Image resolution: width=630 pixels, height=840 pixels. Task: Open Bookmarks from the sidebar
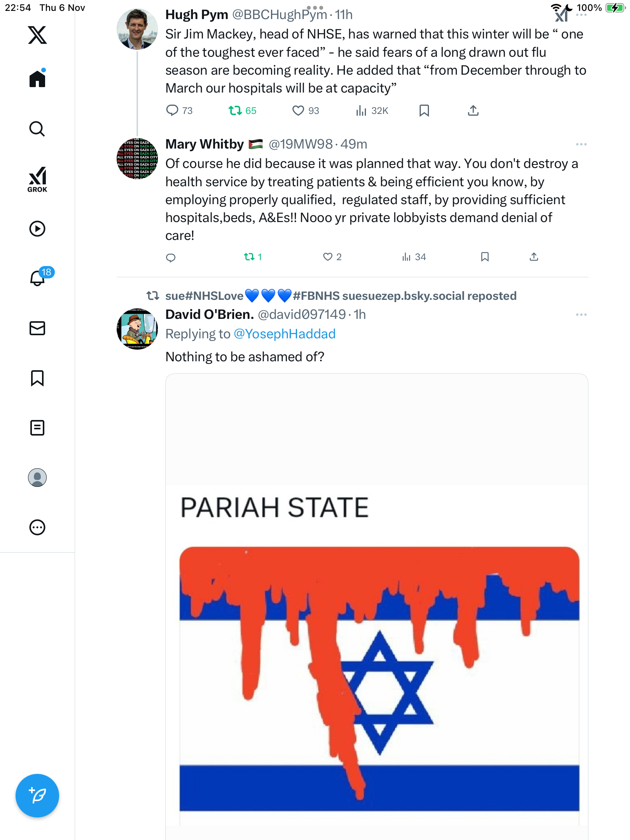click(37, 378)
